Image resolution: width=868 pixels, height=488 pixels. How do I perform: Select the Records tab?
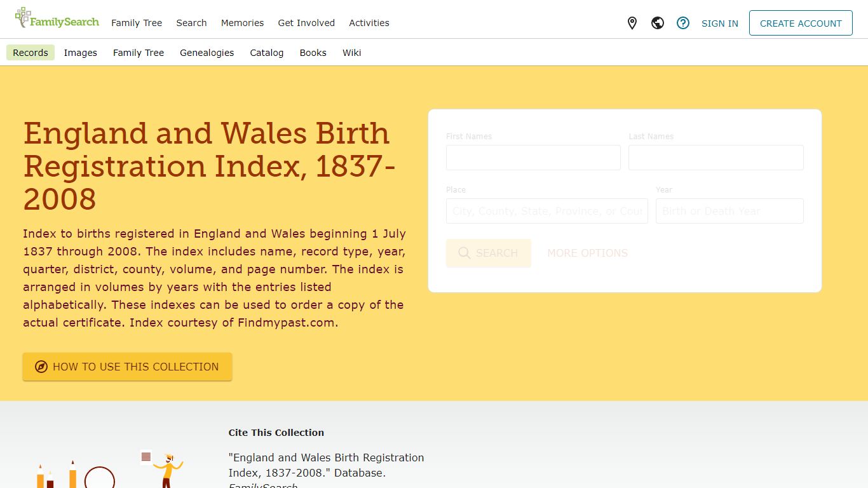tap(31, 53)
